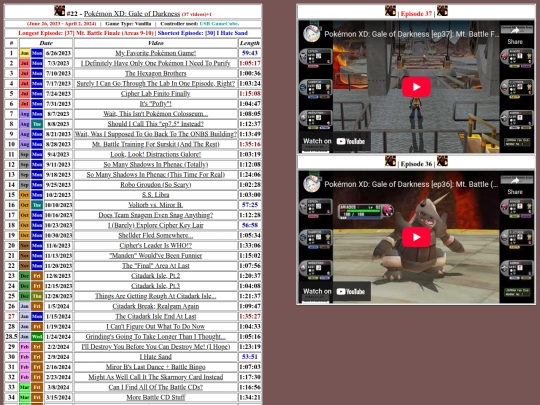
Task: Open "My Favorite Pokémon Game!" video link
Action: pos(156,53)
